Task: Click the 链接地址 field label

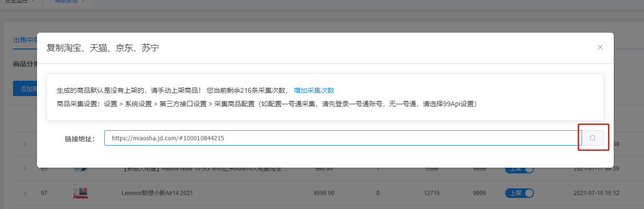Action: point(80,138)
